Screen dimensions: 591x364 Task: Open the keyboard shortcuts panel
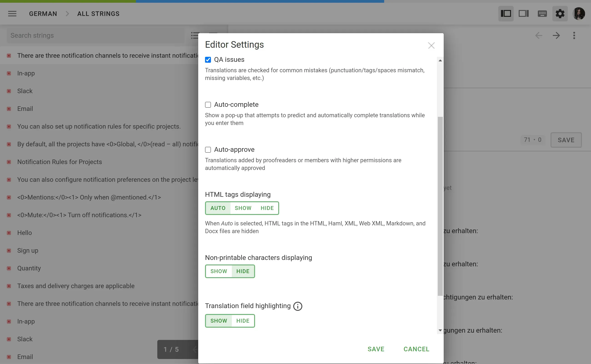[542, 13]
